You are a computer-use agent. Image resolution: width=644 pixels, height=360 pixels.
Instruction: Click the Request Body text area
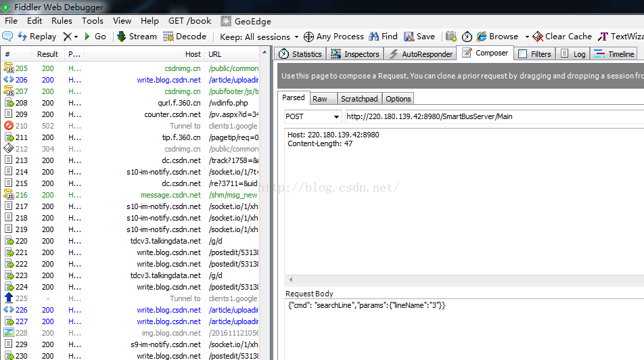point(464,330)
